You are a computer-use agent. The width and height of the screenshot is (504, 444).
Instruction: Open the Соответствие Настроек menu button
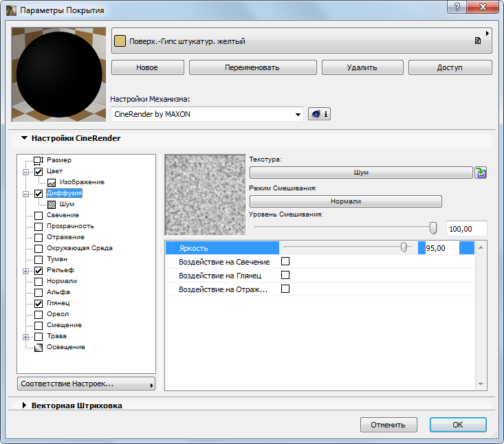pos(86,384)
